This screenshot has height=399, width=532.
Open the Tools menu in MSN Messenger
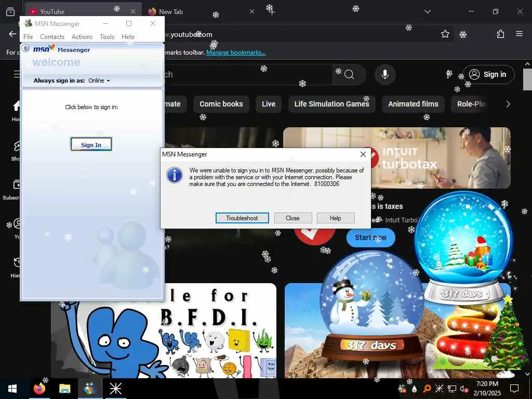pyautogui.click(x=107, y=37)
